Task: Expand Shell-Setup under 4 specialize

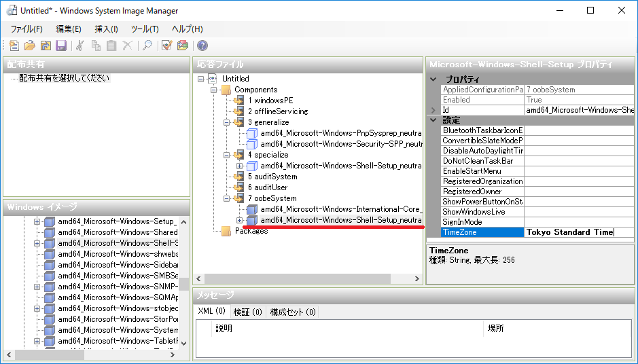Action: point(240,166)
